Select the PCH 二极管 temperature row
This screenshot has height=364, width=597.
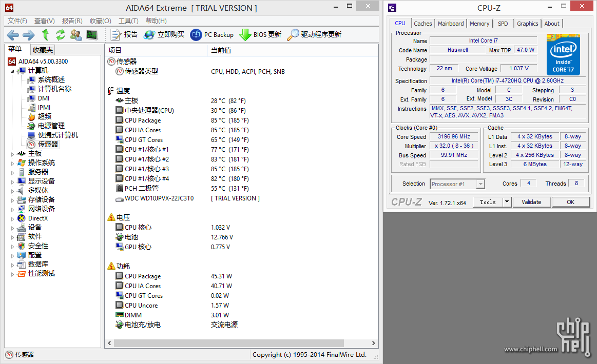[241, 188]
